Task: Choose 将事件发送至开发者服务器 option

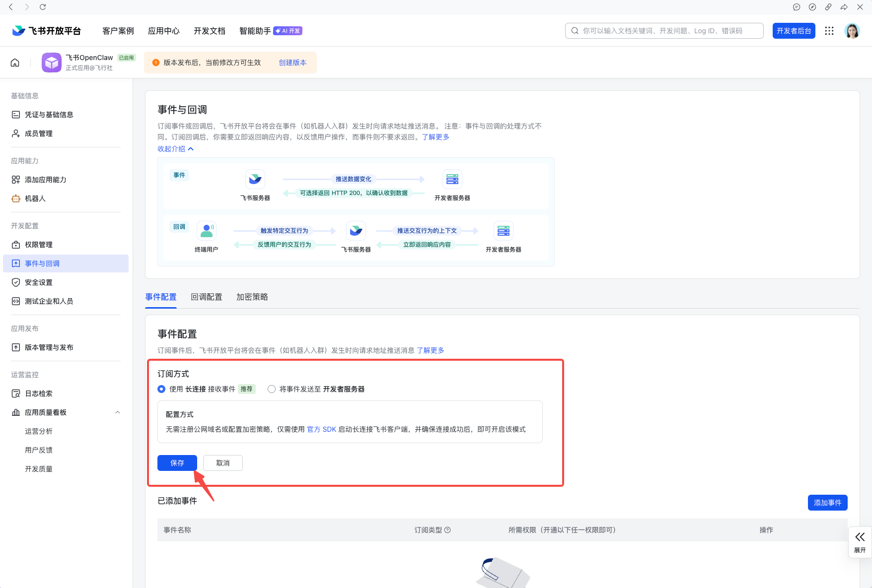Action: 271,389
